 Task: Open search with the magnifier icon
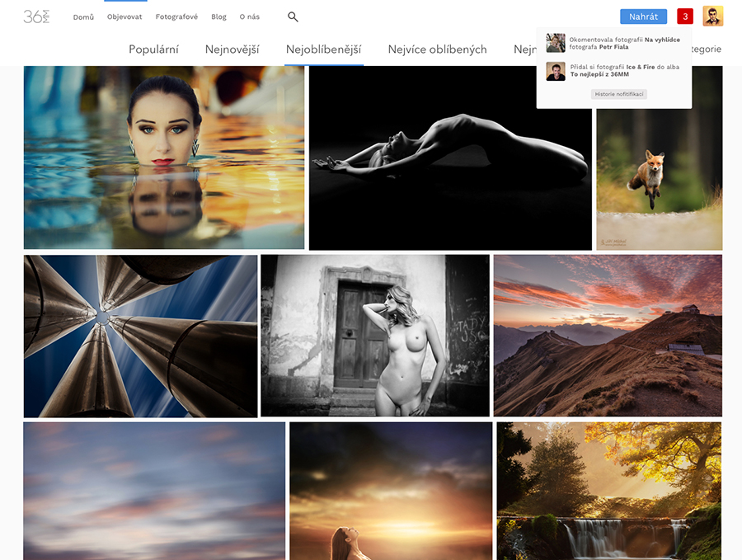coord(293,16)
